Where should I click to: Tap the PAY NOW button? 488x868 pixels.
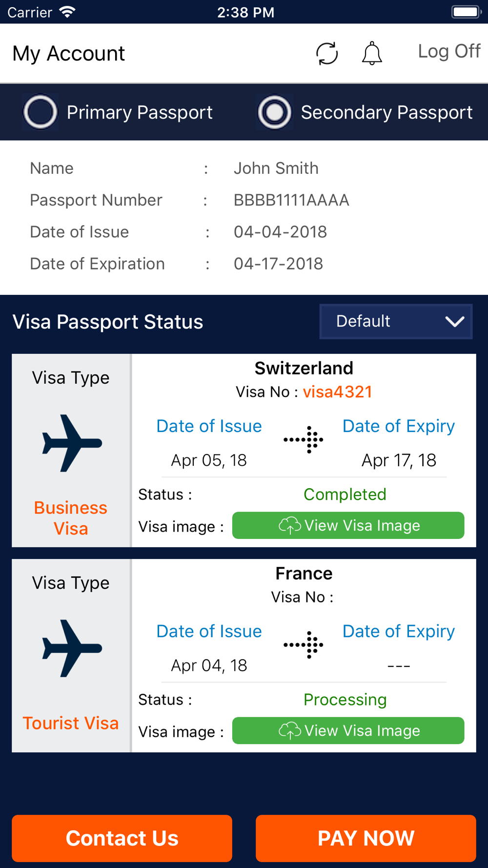[366, 838]
